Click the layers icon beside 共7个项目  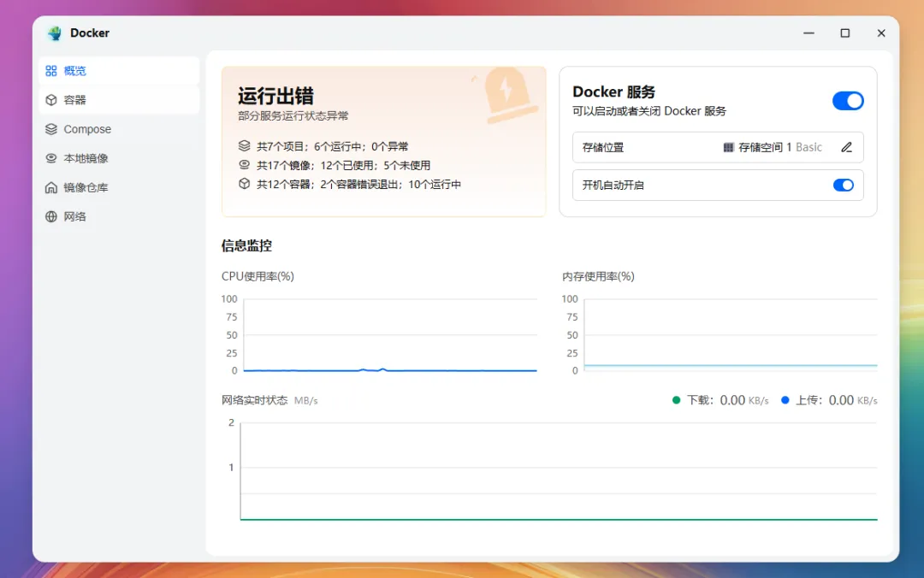coord(244,145)
